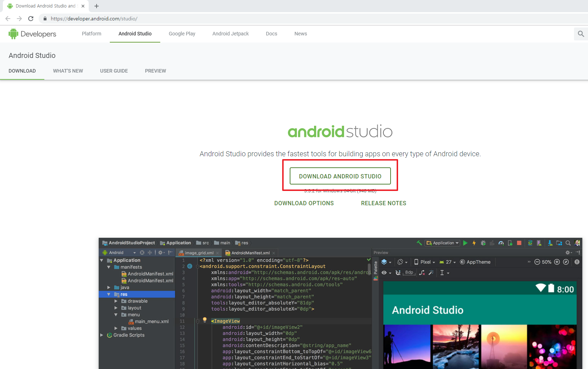Image resolution: width=588 pixels, height=369 pixels.
Task: Click the warning exclamation icon in preview
Action: (x=577, y=262)
